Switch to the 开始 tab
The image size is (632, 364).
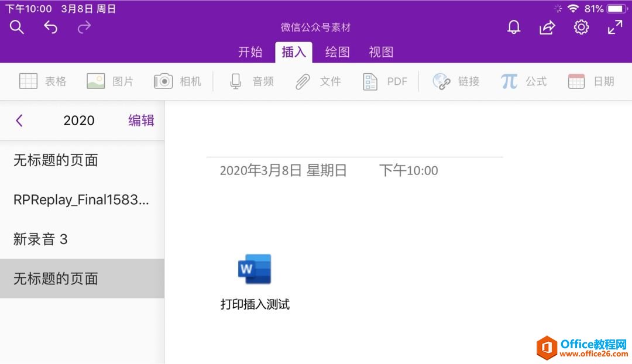(x=250, y=52)
